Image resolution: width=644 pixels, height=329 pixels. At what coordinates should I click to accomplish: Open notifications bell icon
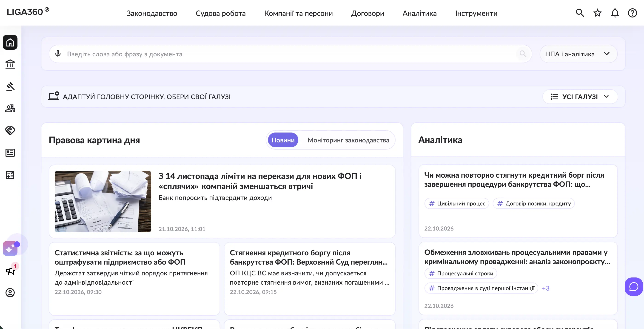point(615,13)
